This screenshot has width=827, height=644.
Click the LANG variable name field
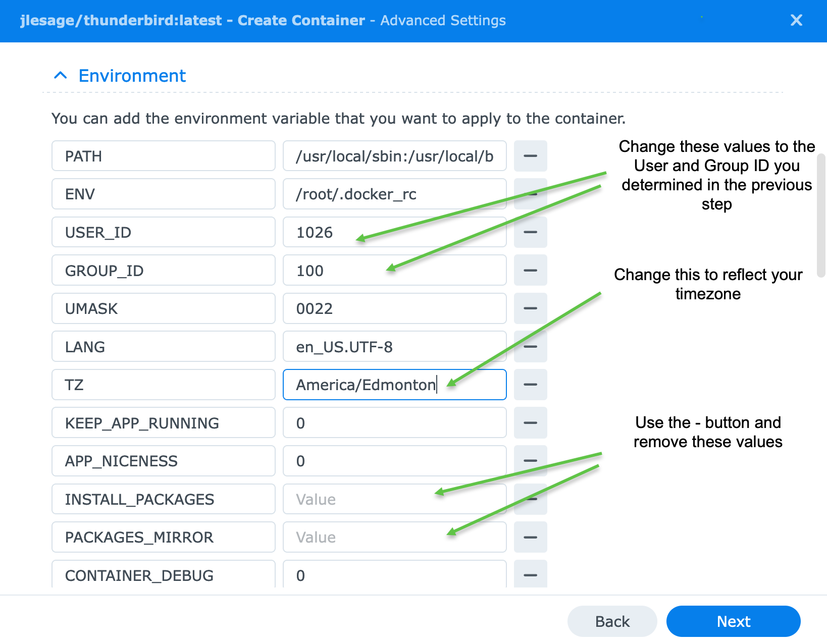tap(164, 347)
